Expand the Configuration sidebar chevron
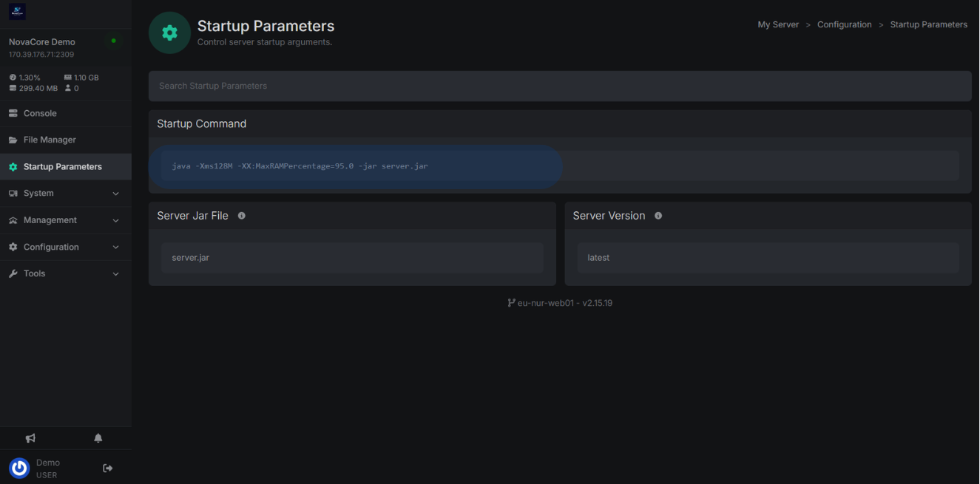This screenshot has height=484, width=980. (115, 248)
